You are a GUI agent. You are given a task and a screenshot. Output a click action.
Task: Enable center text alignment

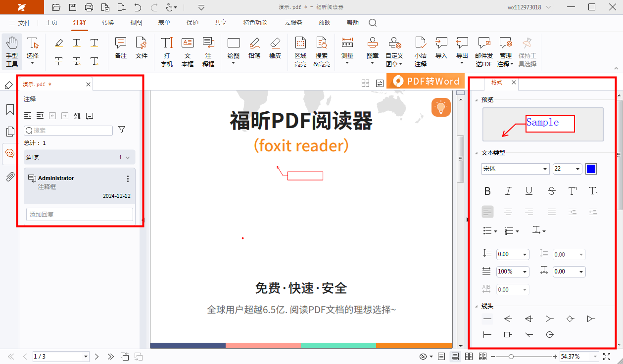click(x=508, y=212)
